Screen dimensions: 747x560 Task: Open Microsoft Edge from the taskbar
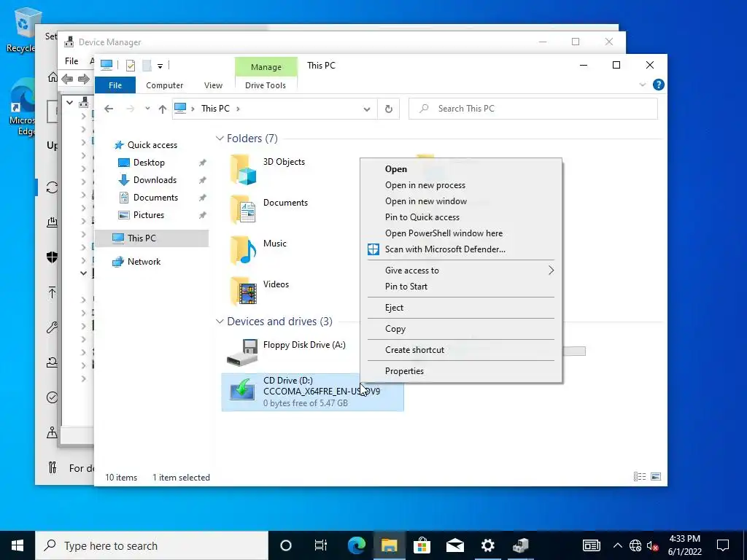tap(356, 545)
